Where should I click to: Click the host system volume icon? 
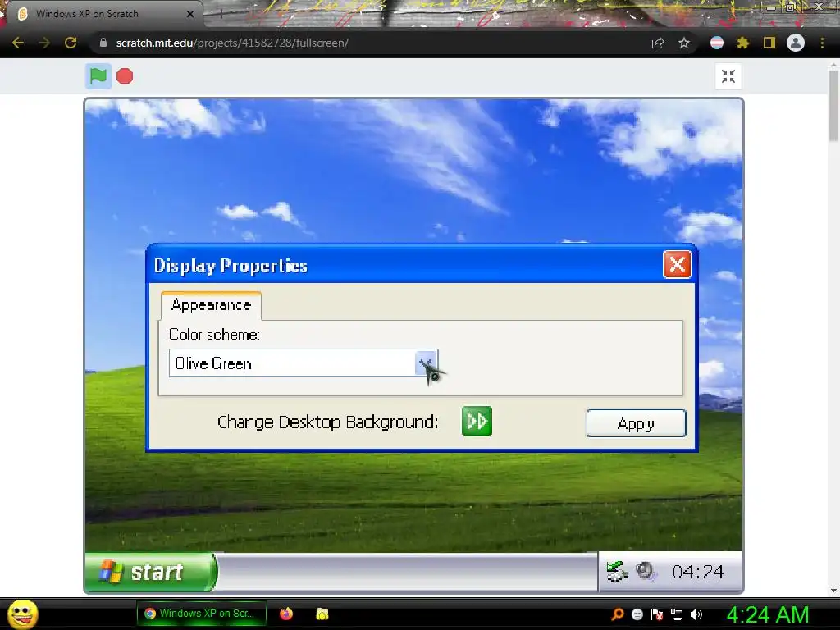pyautogui.click(x=696, y=614)
